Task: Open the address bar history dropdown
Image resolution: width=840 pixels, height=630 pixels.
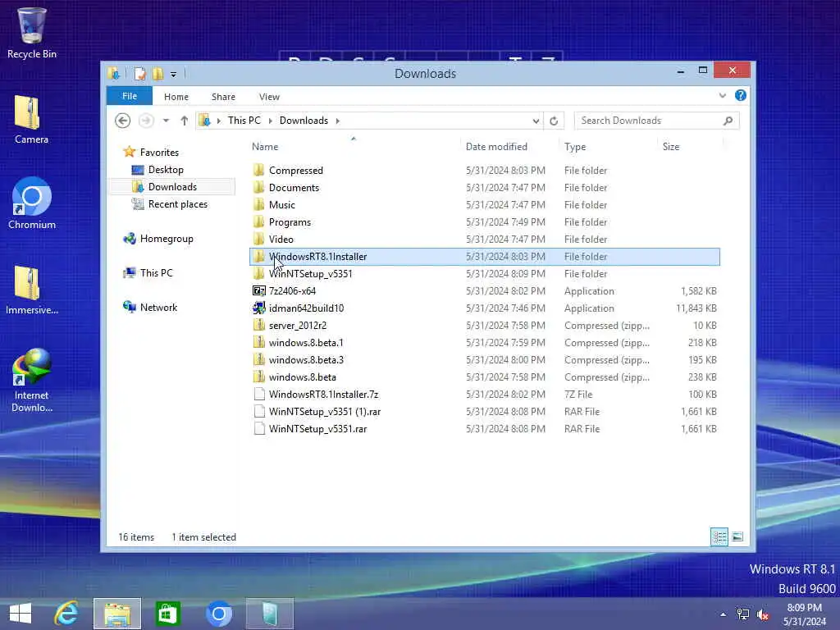Action: tap(536, 121)
